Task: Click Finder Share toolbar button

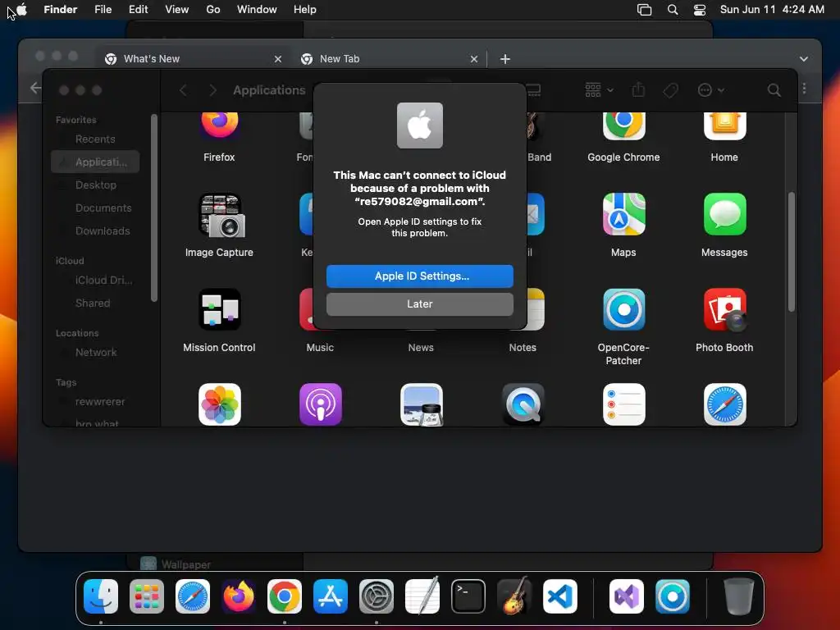Action: (638, 89)
